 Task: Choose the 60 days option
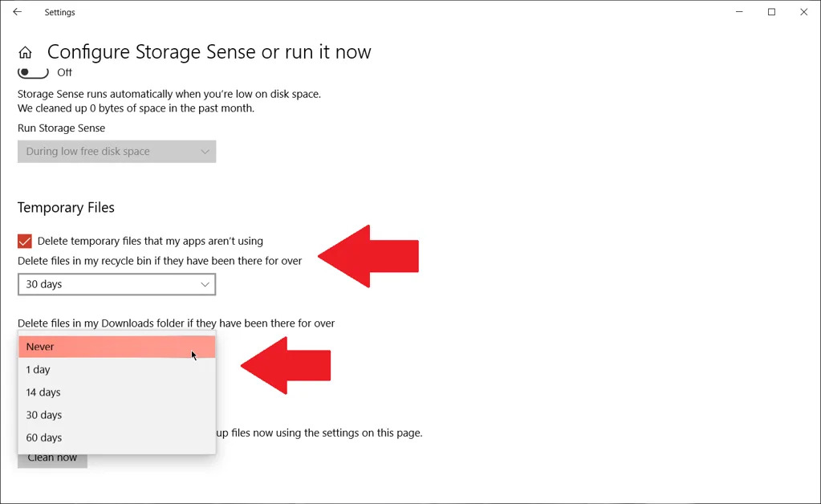point(116,437)
